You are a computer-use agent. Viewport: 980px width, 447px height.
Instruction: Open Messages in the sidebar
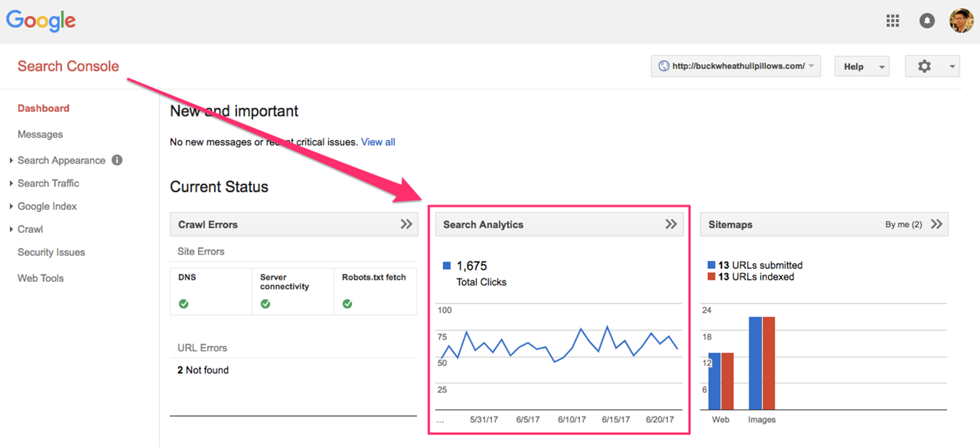[40, 134]
